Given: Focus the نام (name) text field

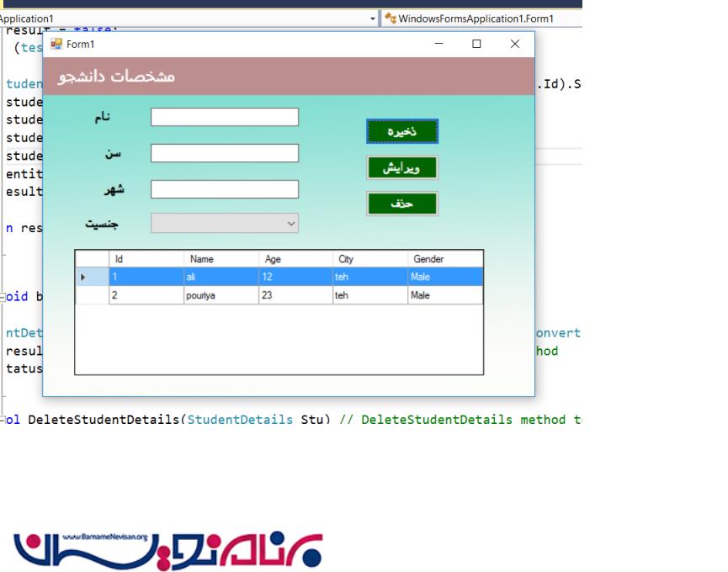Looking at the screenshot, I should coord(224,117).
